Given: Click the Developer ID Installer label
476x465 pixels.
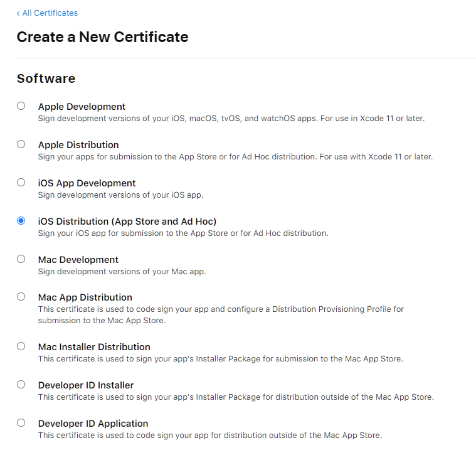Looking at the screenshot, I should click(86, 385).
